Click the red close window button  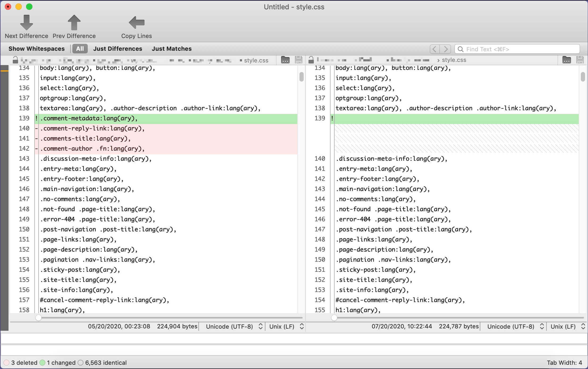point(8,7)
